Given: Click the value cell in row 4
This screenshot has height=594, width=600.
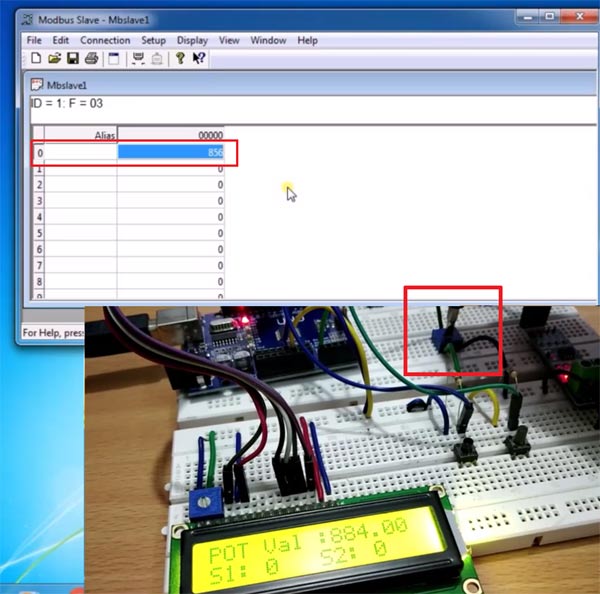Looking at the screenshot, I should click(171, 217).
